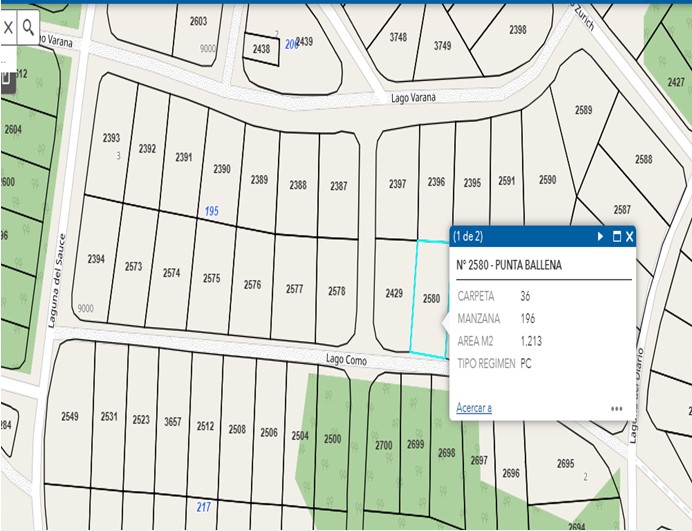
Task: Select parcel 2390 on the map
Action: [221, 169]
